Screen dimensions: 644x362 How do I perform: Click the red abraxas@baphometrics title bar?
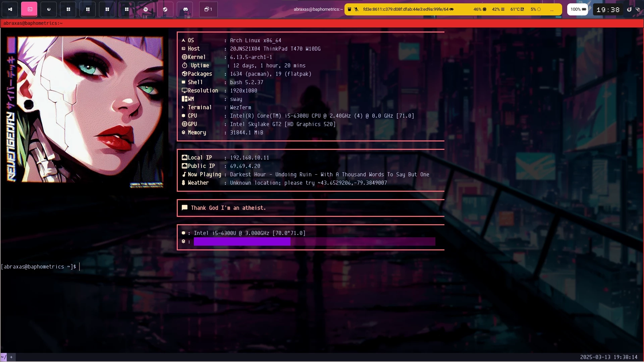coord(322,23)
